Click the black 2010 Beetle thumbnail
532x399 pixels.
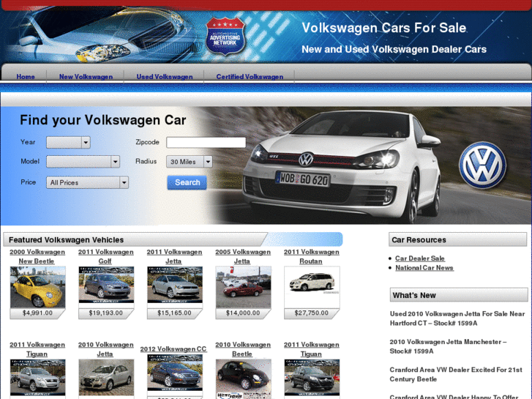[243, 379]
